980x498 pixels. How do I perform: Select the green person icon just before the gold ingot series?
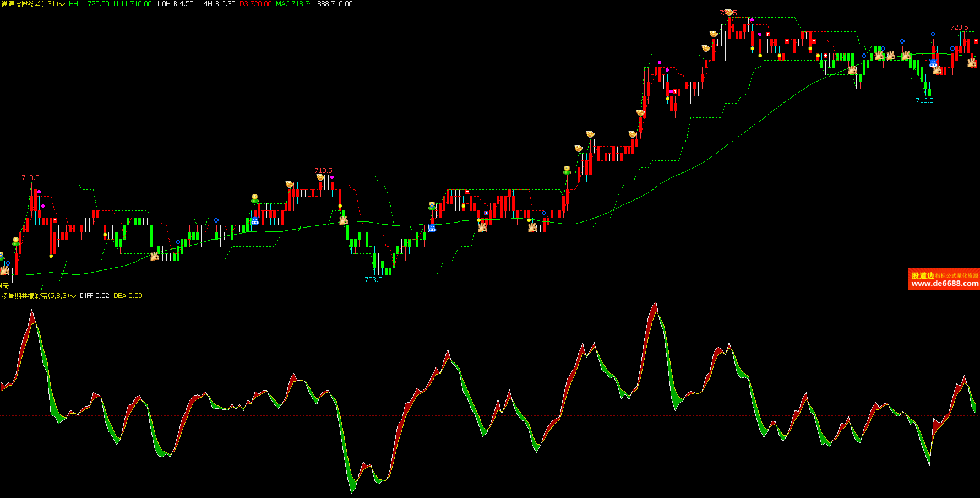point(567,170)
